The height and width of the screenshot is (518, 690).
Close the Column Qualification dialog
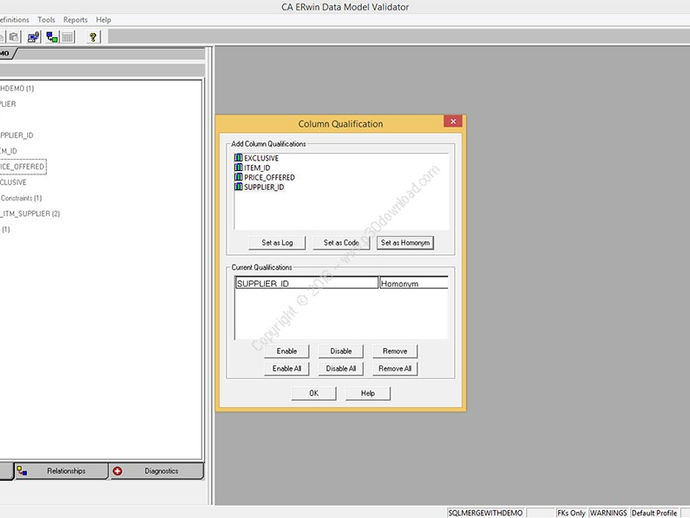pyautogui.click(x=453, y=121)
